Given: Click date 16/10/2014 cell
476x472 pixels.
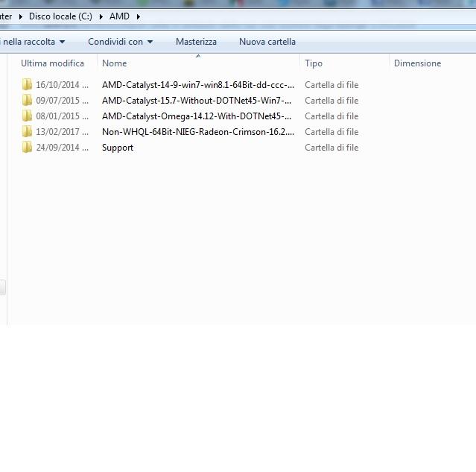Looking at the screenshot, I should tap(63, 85).
